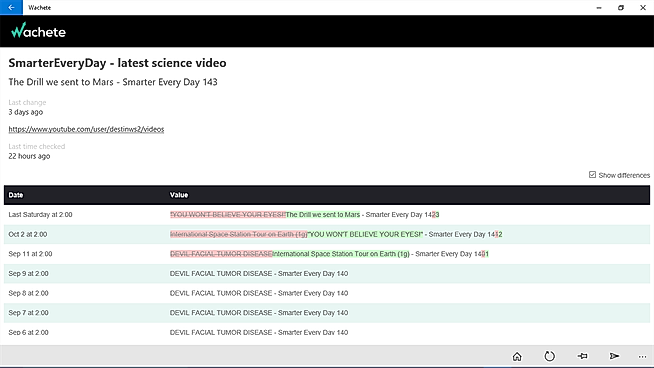This screenshot has width=654, height=368.
Task: Minimize the Wachete window
Action: [599, 8]
